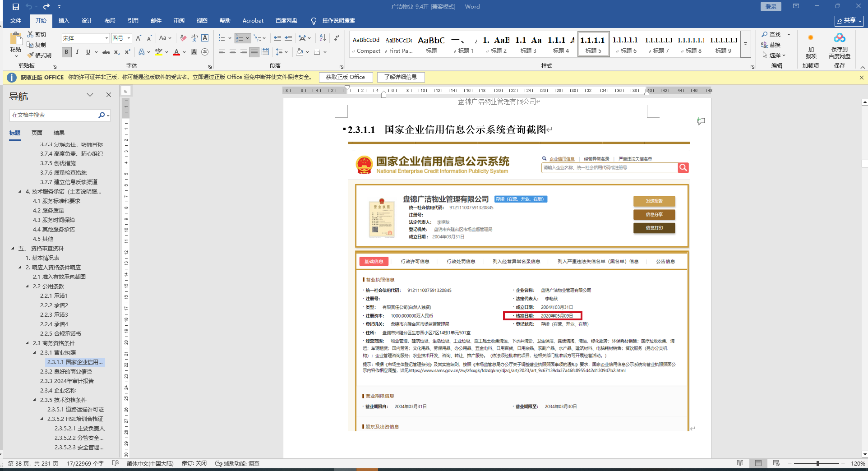Apply the red font color
Viewport: 868px width, 471px height.
click(x=176, y=52)
